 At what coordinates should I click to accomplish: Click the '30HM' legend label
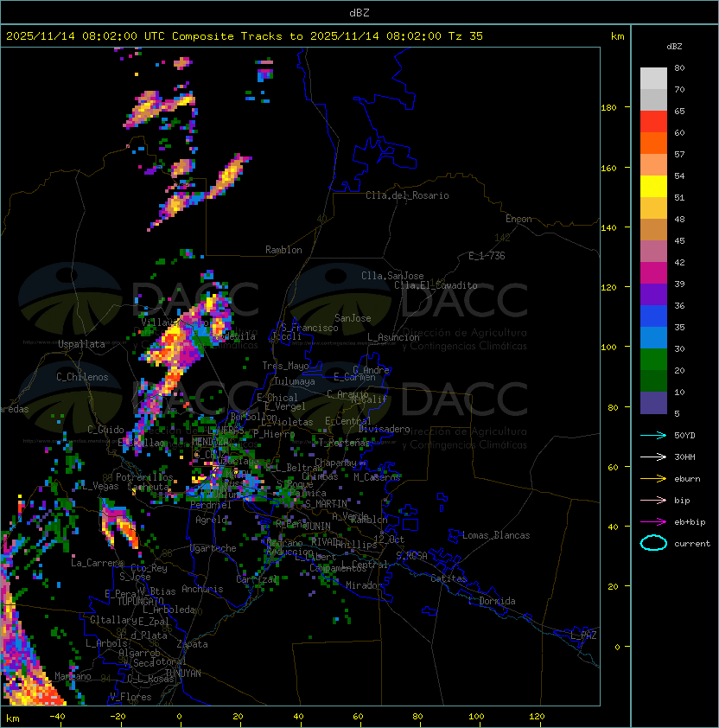coord(684,457)
